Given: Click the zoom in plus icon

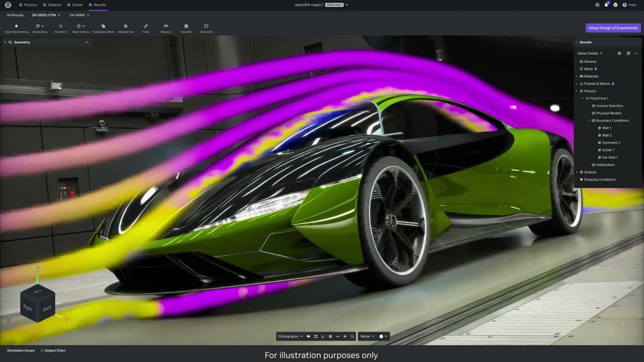Looking at the screenshot, I should pos(345,336).
